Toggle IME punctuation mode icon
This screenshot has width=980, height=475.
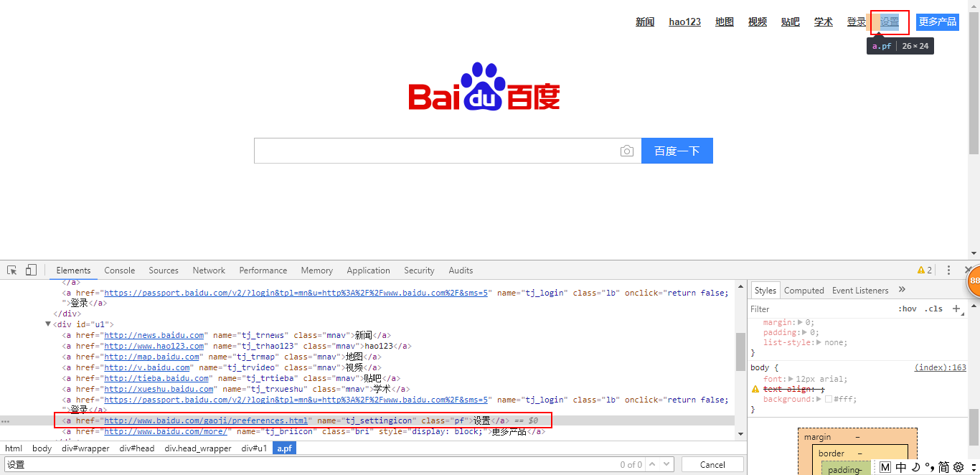[929, 467]
